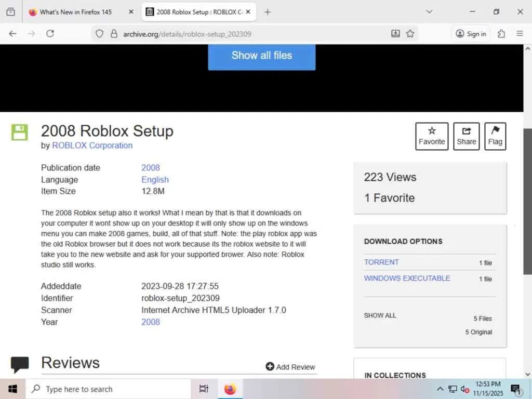Click the IN COLLECTIONS heading
This screenshot has width=532, height=399.
[x=395, y=375]
